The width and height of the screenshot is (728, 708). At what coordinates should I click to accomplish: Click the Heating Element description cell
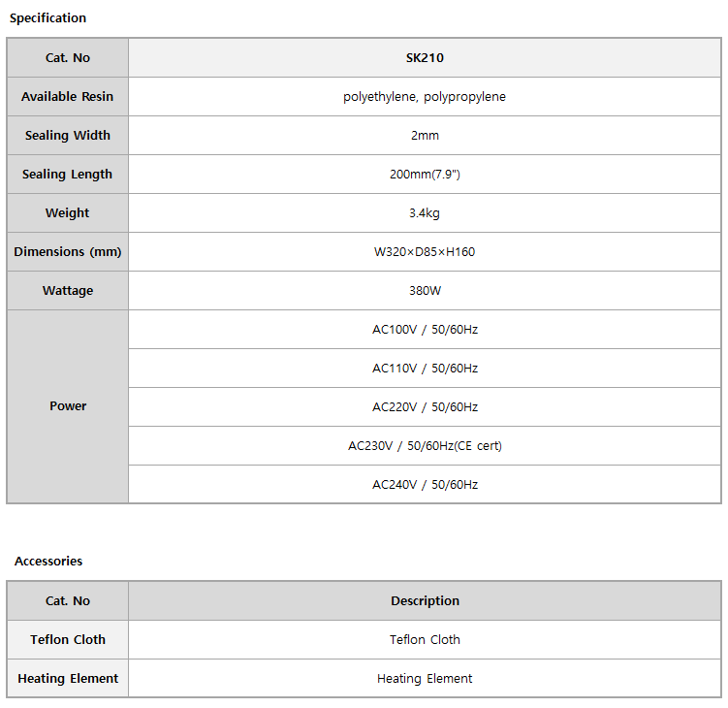coord(425,678)
